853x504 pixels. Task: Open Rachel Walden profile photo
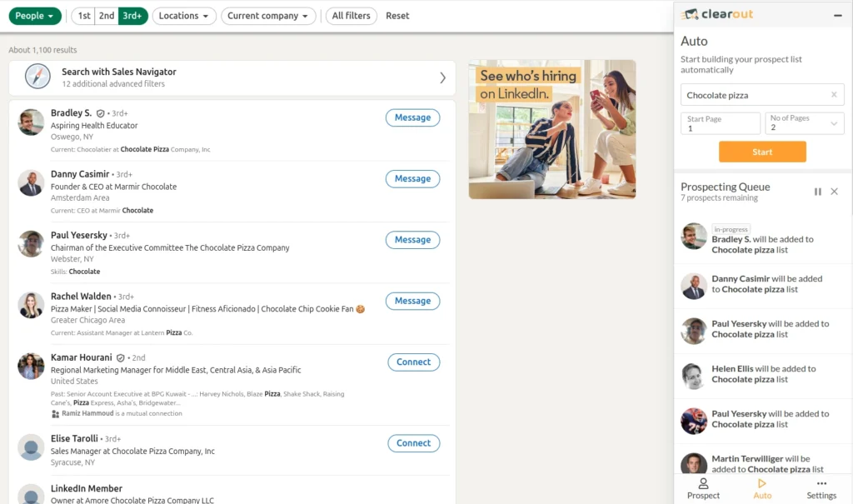[x=31, y=306]
